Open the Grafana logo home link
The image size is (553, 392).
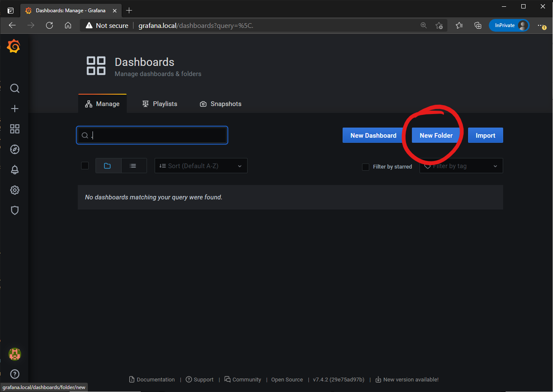pyautogui.click(x=14, y=46)
